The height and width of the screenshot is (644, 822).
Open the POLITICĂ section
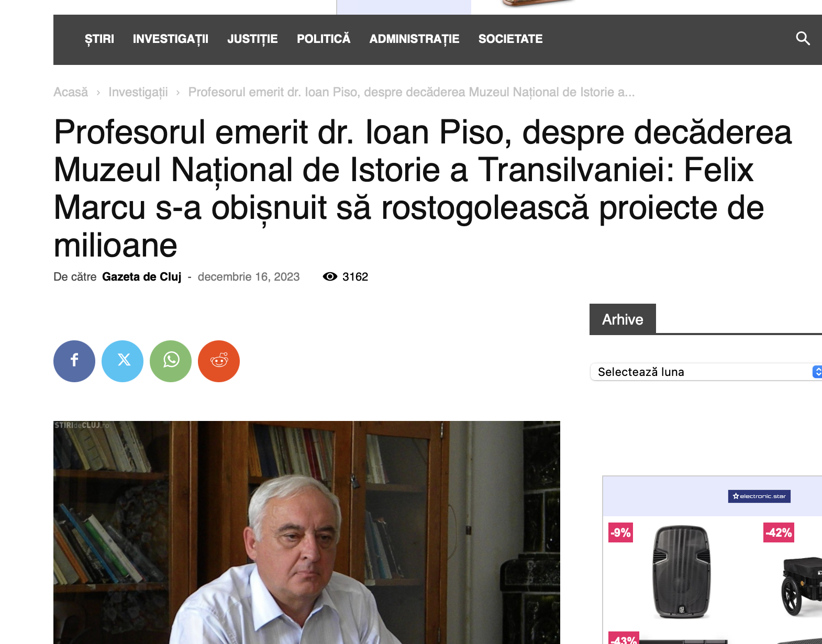tap(324, 39)
